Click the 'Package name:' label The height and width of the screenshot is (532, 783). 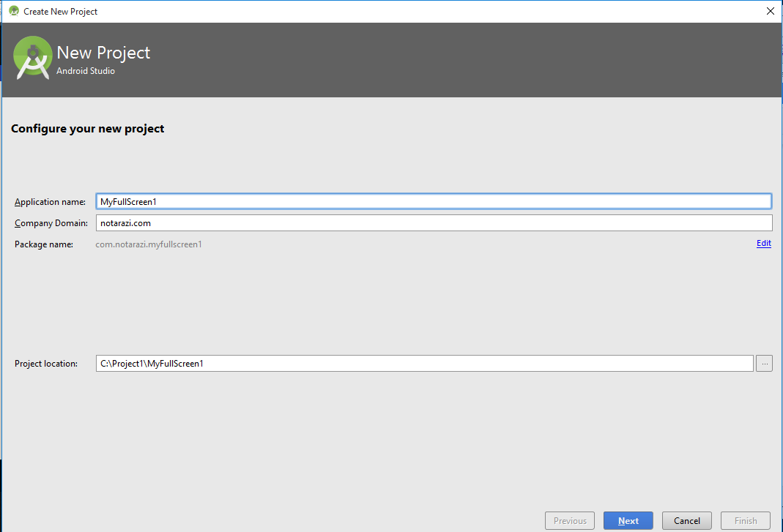[x=43, y=244]
